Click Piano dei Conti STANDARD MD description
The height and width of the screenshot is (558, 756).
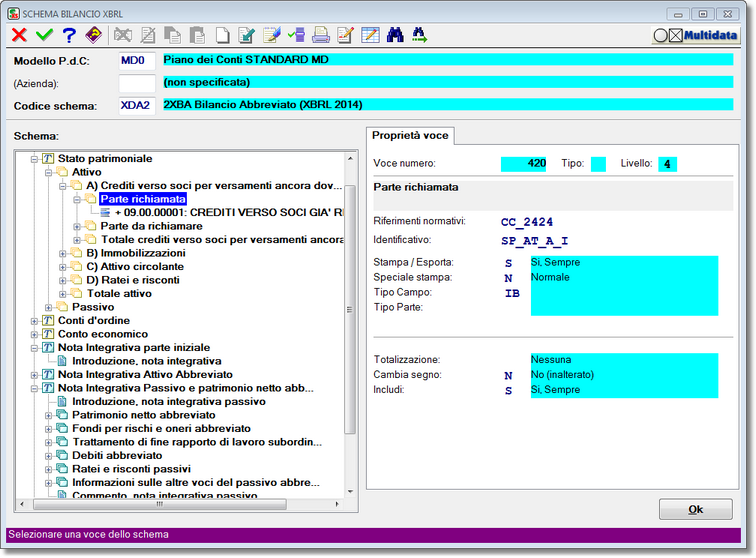[448, 60]
